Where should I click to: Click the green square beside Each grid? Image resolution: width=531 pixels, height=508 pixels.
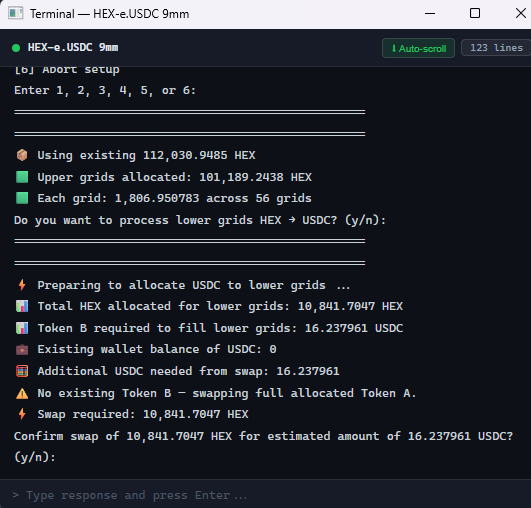[x=22, y=198]
